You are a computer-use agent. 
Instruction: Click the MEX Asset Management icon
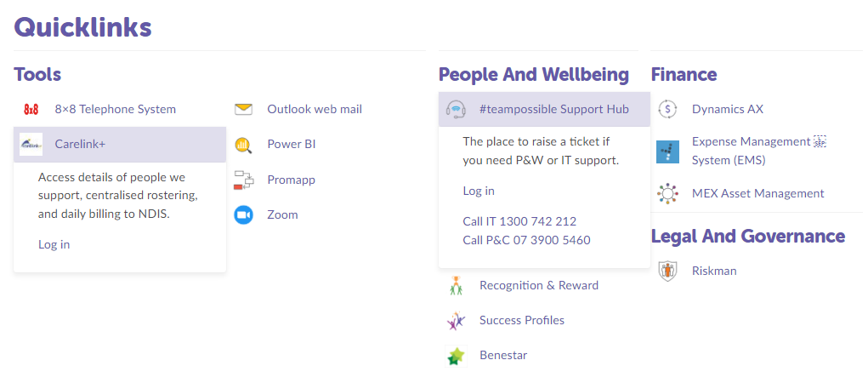coord(668,193)
